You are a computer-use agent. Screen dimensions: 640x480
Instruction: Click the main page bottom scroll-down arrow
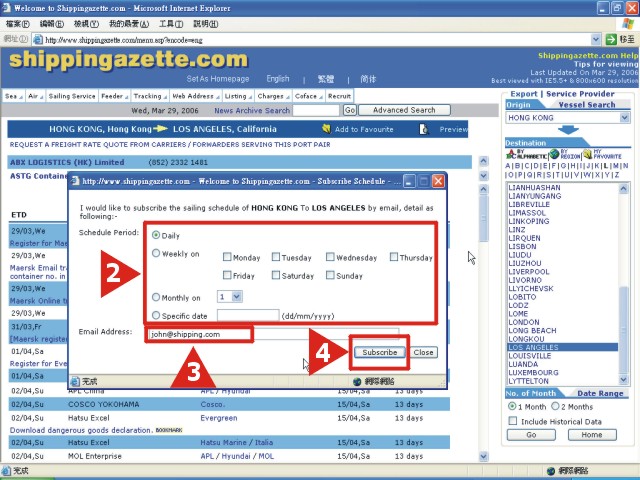483,456
